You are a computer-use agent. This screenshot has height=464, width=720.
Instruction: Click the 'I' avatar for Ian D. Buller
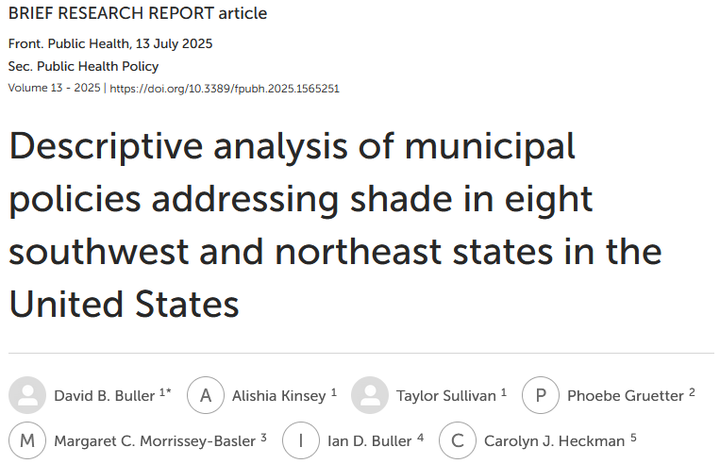300,439
